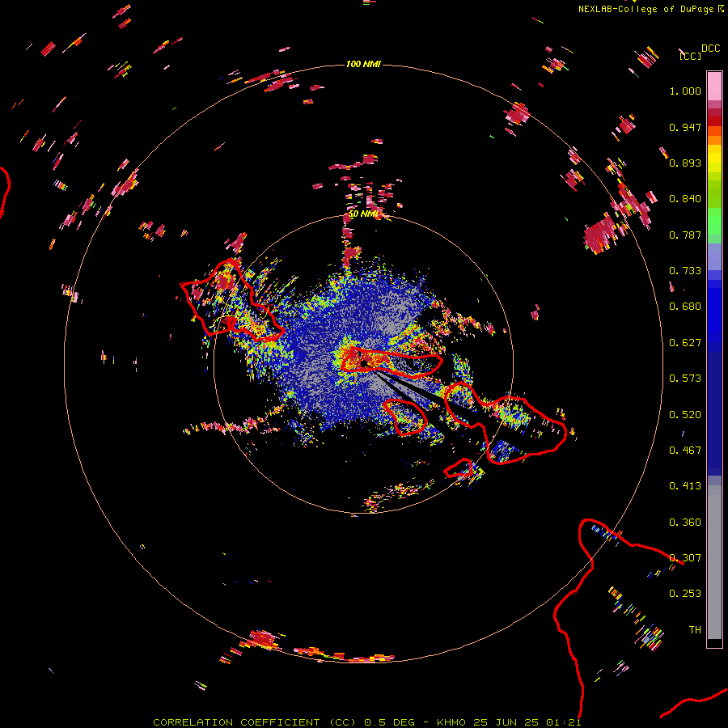Screen dimensions: 728x728
Task: Select the 0.253 scale value
Action: tap(685, 594)
